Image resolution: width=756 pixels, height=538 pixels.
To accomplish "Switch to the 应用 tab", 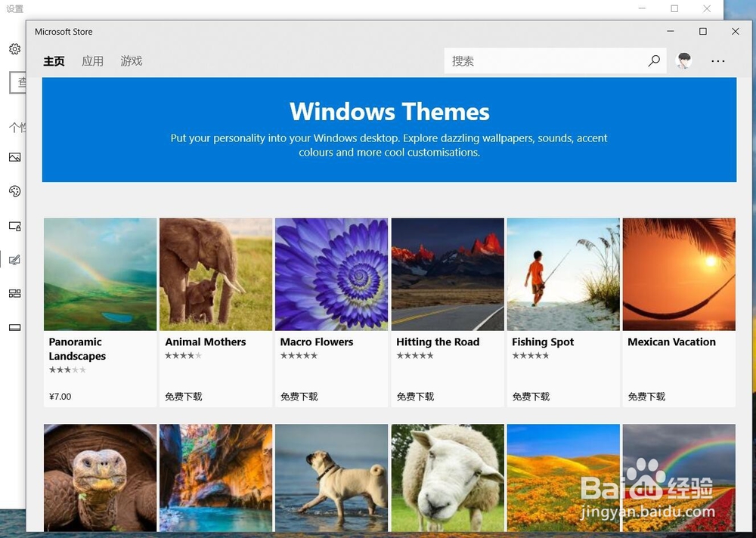I will click(92, 61).
